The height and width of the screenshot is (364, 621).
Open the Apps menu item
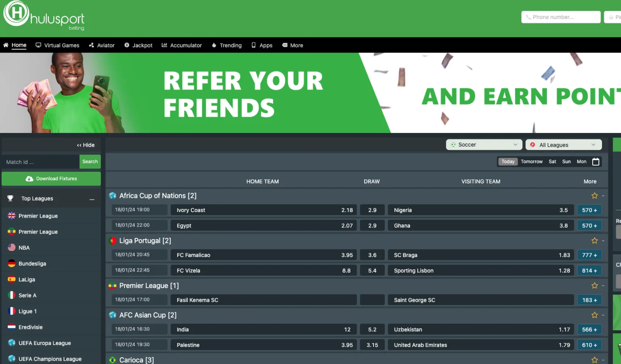[262, 45]
